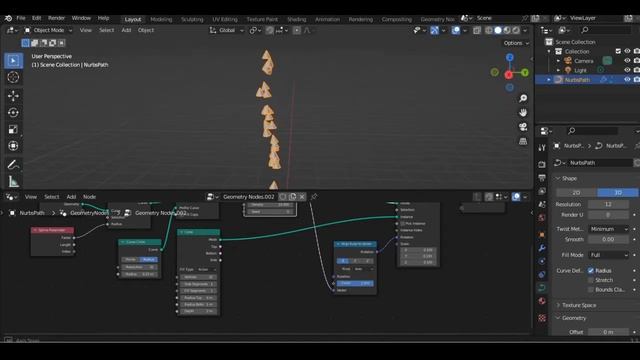Open the Global orientation dropdown
Viewport: 640px width, 360px height.
pos(227,30)
